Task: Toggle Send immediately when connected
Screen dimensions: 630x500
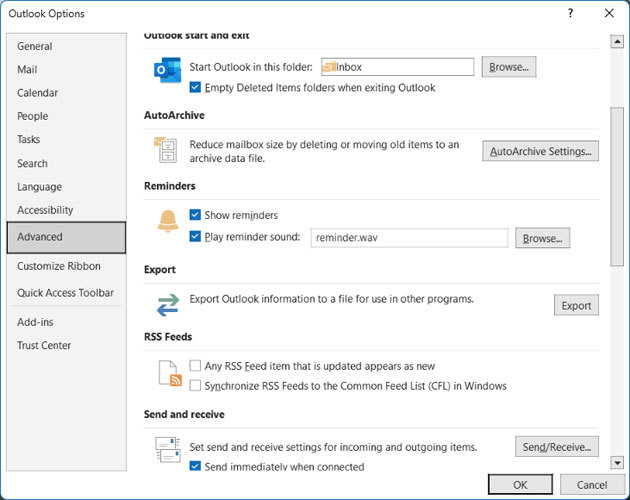Action: [195, 466]
